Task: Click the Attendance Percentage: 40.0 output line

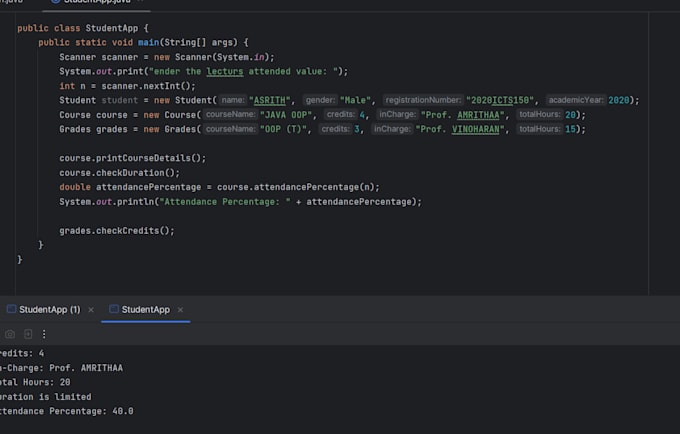Action: (x=66, y=411)
